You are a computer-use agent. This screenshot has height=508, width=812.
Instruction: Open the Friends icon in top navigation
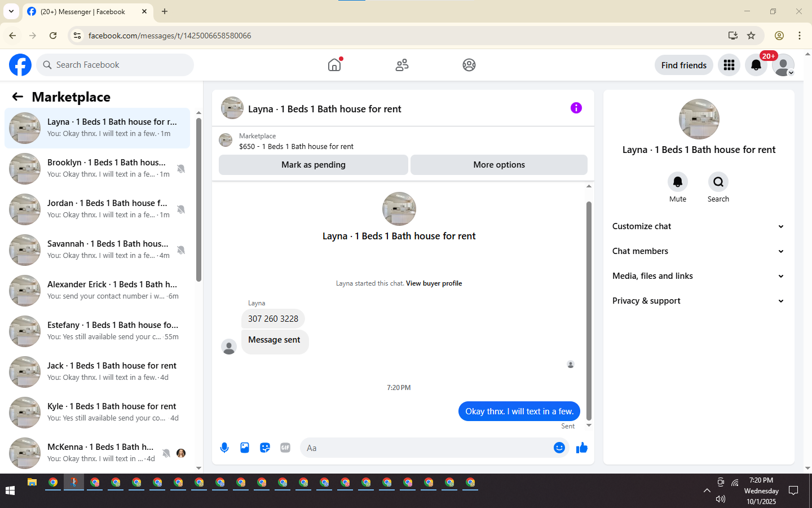click(402, 65)
